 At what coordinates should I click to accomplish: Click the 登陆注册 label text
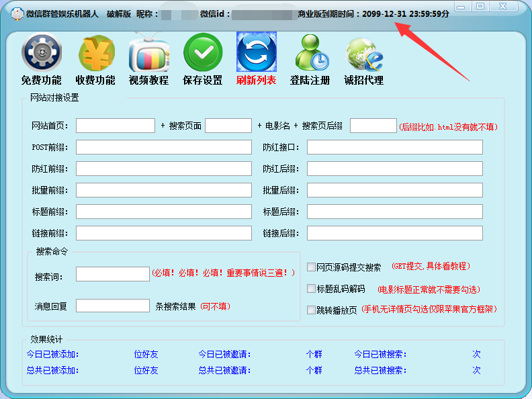310,81
